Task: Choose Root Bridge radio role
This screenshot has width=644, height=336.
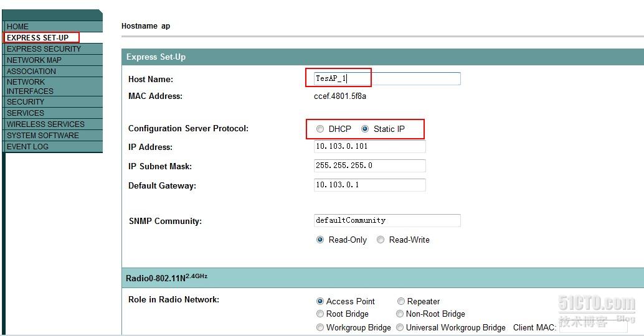Action: click(x=320, y=314)
